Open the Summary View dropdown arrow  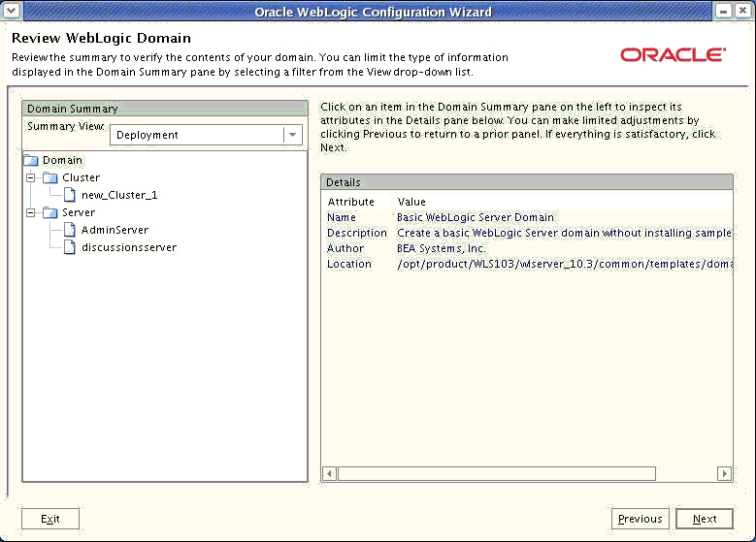[293, 135]
